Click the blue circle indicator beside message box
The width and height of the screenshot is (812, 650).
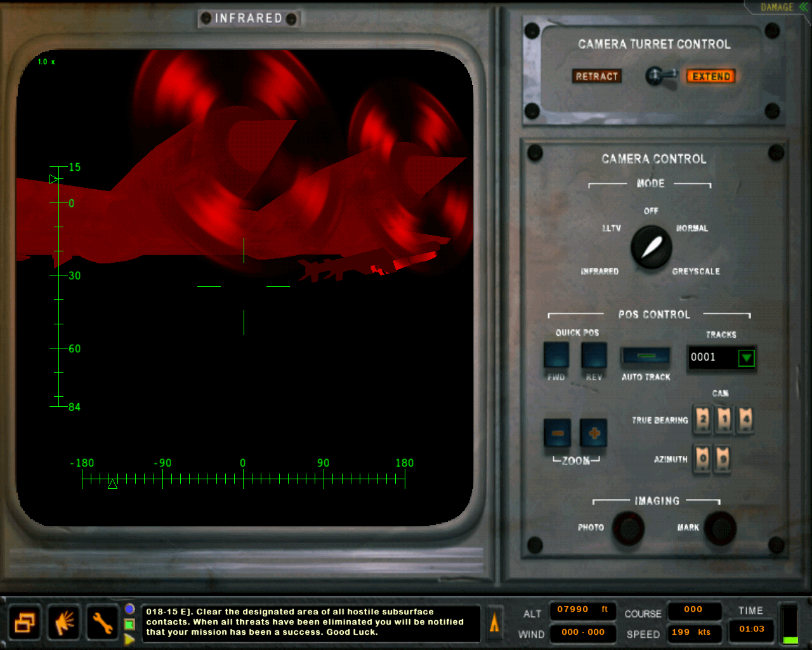pyautogui.click(x=129, y=609)
